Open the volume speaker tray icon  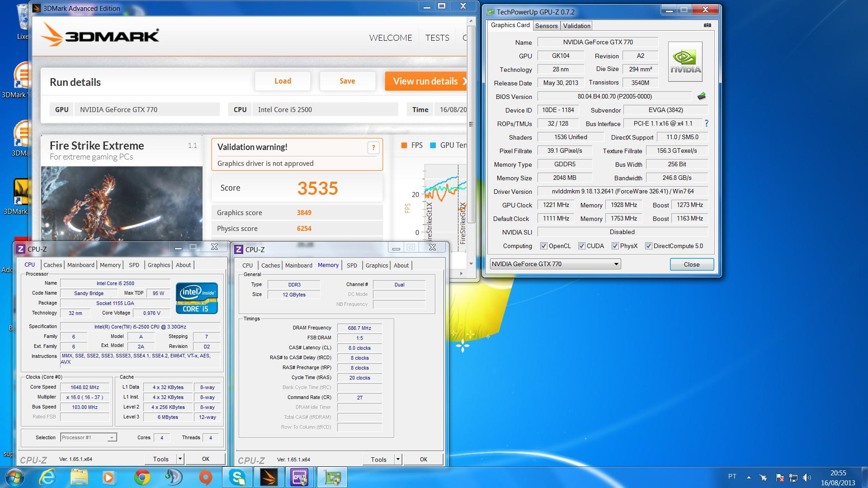pyautogui.click(x=807, y=477)
